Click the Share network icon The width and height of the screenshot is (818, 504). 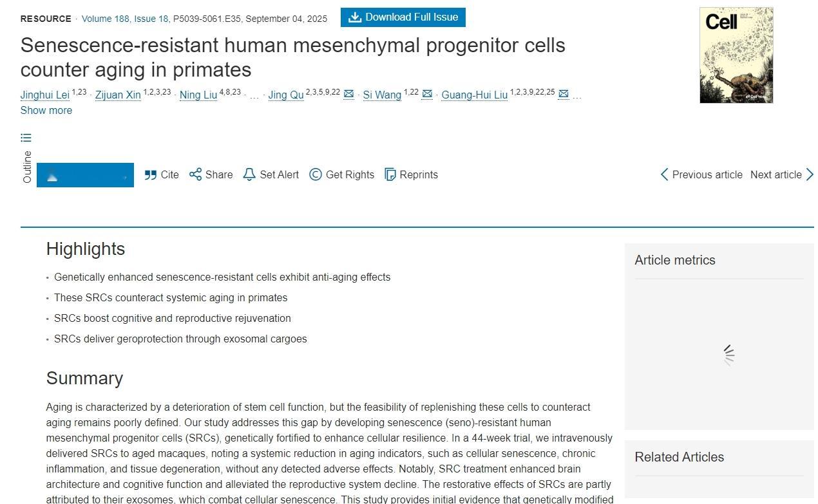(x=195, y=174)
